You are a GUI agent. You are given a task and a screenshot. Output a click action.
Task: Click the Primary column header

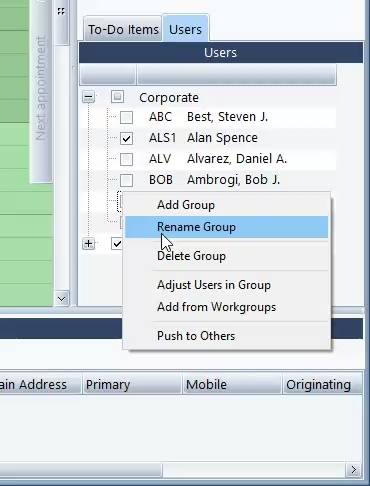click(132, 384)
